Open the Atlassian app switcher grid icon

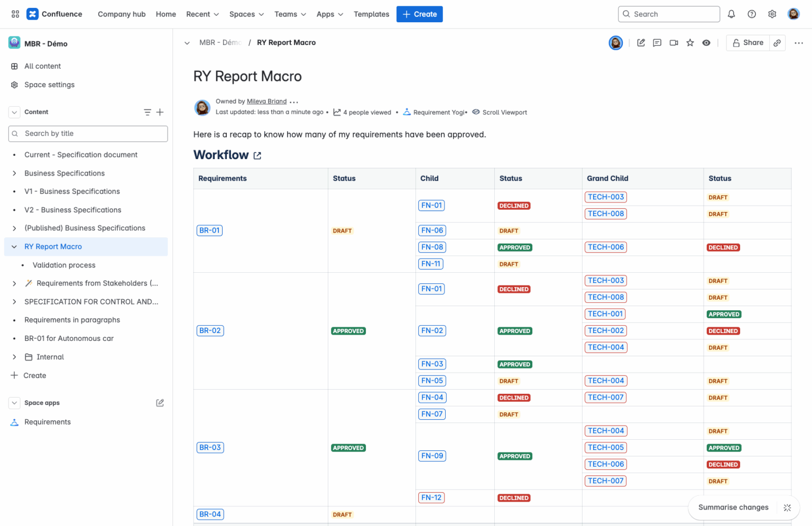[x=15, y=14]
